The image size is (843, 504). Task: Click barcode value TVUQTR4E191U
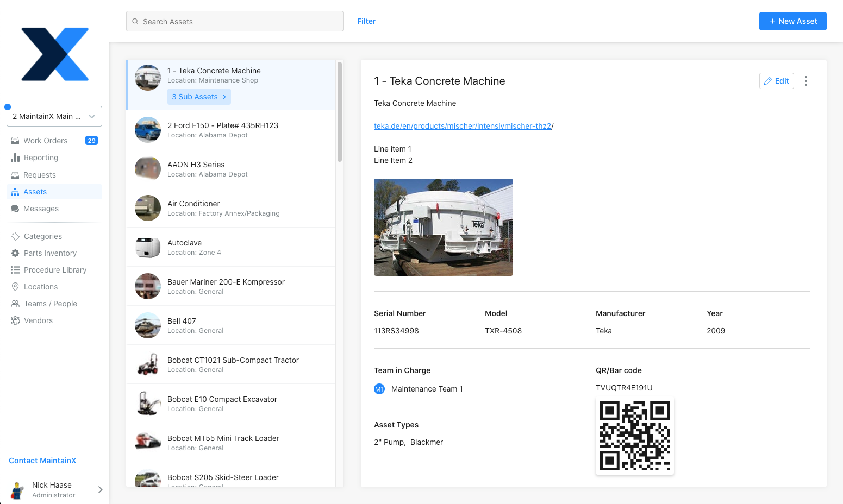(624, 388)
